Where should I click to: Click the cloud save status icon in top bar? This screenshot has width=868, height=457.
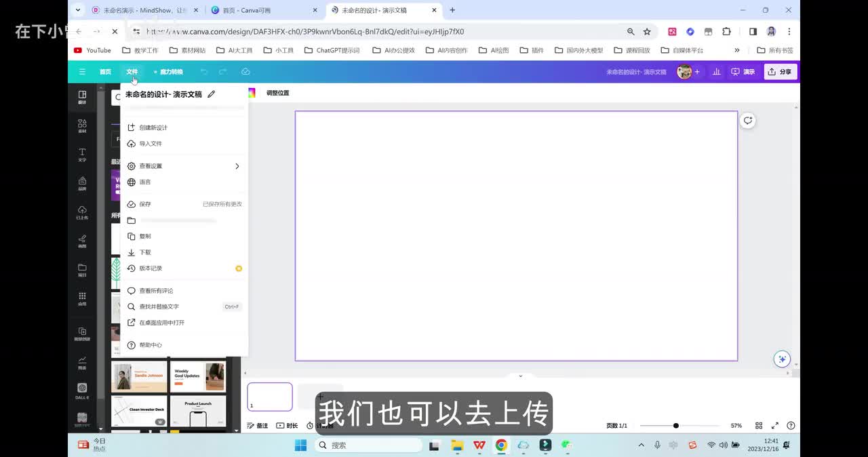click(x=245, y=72)
